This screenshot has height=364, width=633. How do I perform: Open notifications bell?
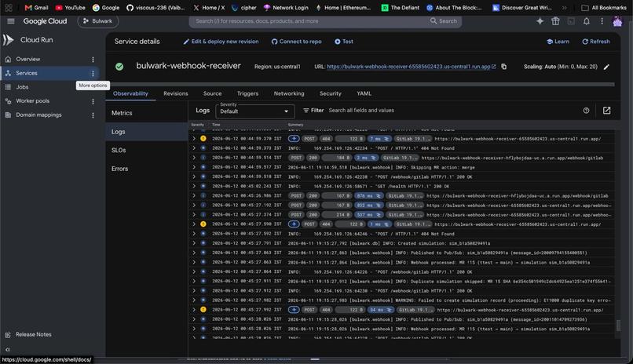click(586, 21)
